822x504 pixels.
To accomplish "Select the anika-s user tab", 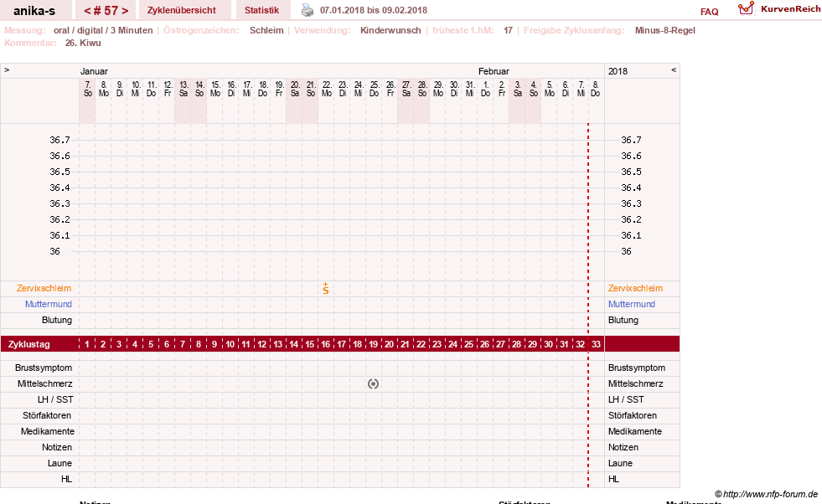I will click(x=34, y=11).
